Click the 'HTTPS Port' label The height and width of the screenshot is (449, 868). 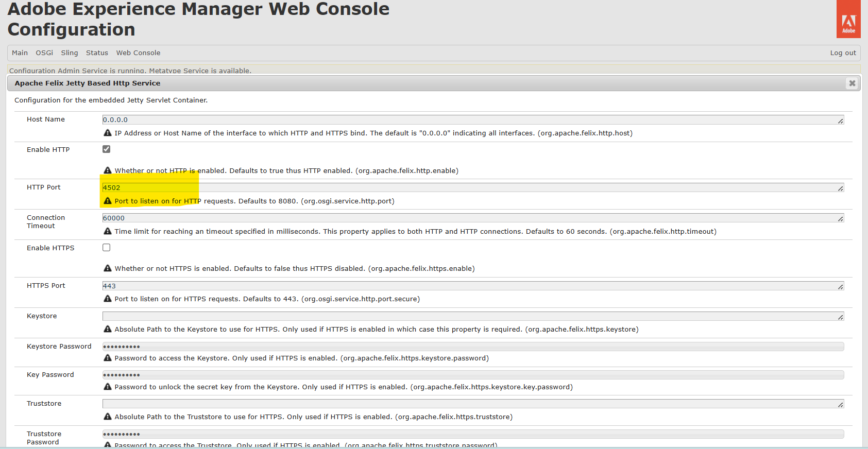coord(46,285)
